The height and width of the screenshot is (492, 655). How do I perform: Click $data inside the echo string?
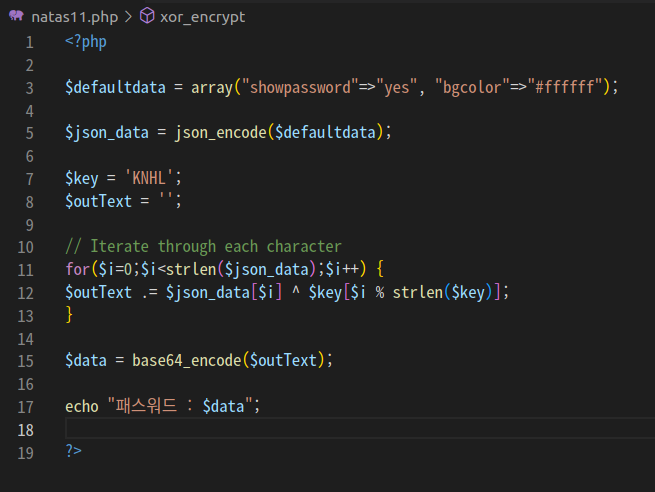223,406
